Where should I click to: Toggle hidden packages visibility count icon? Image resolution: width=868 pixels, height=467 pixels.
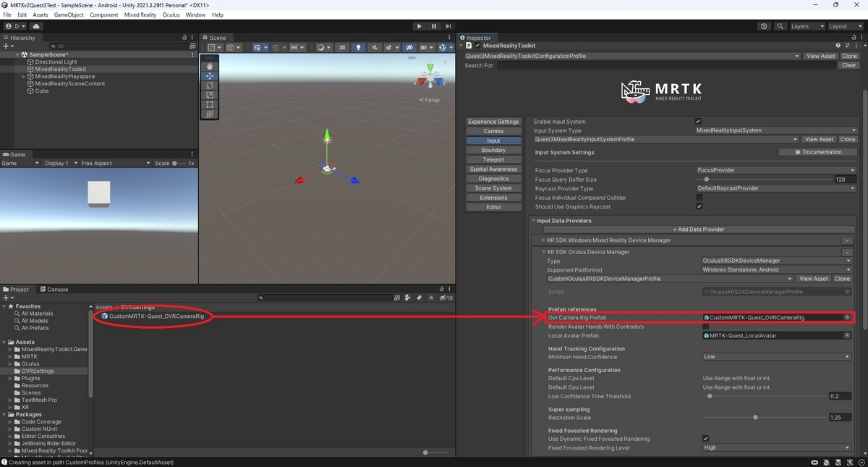click(446, 298)
